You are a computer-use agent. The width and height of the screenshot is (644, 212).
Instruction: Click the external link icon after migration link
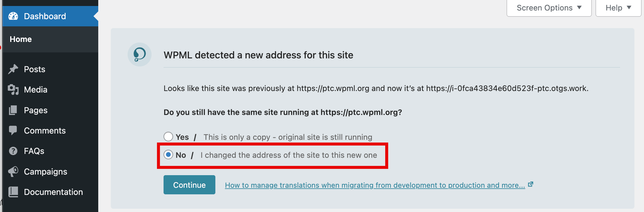click(x=530, y=184)
